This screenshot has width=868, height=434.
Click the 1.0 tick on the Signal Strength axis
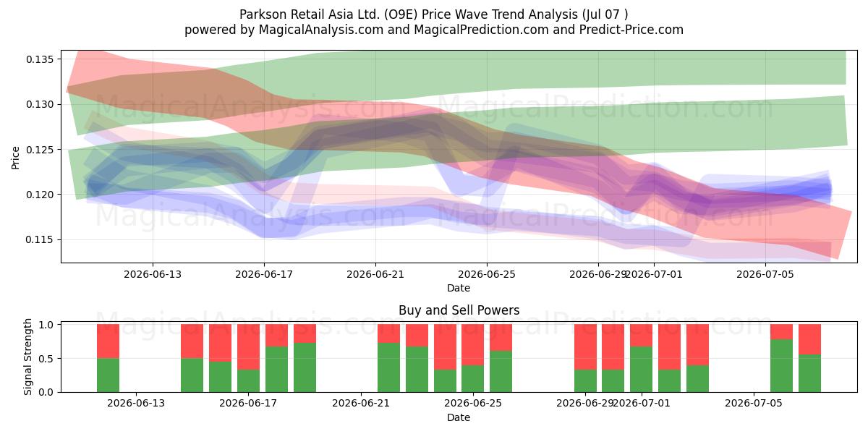click(x=47, y=325)
